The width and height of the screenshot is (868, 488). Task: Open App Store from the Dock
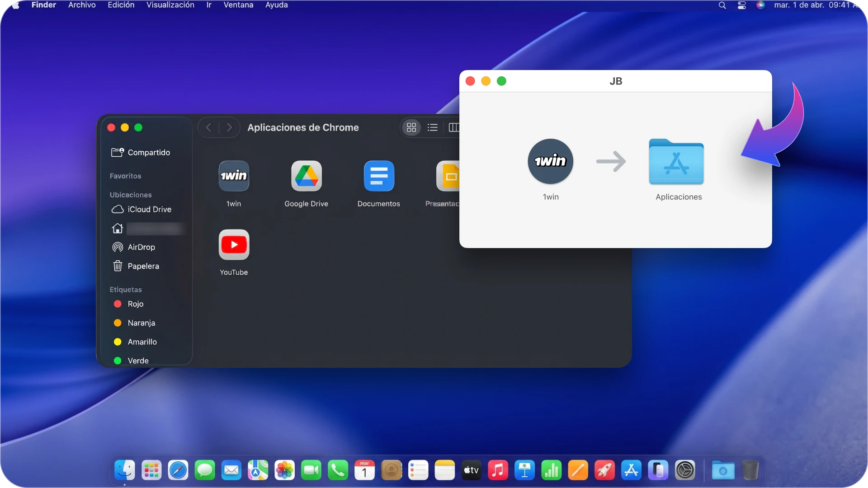pyautogui.click(x=631, y=470)
